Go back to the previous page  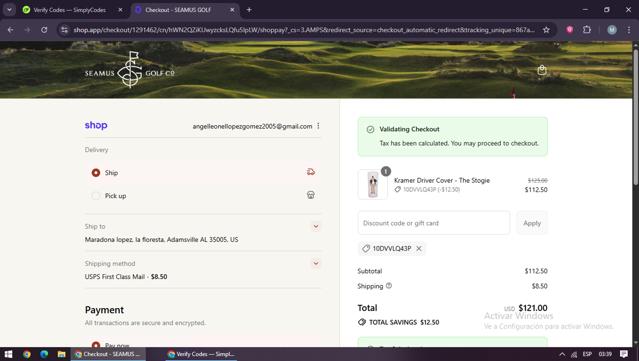tap(11, 30)
